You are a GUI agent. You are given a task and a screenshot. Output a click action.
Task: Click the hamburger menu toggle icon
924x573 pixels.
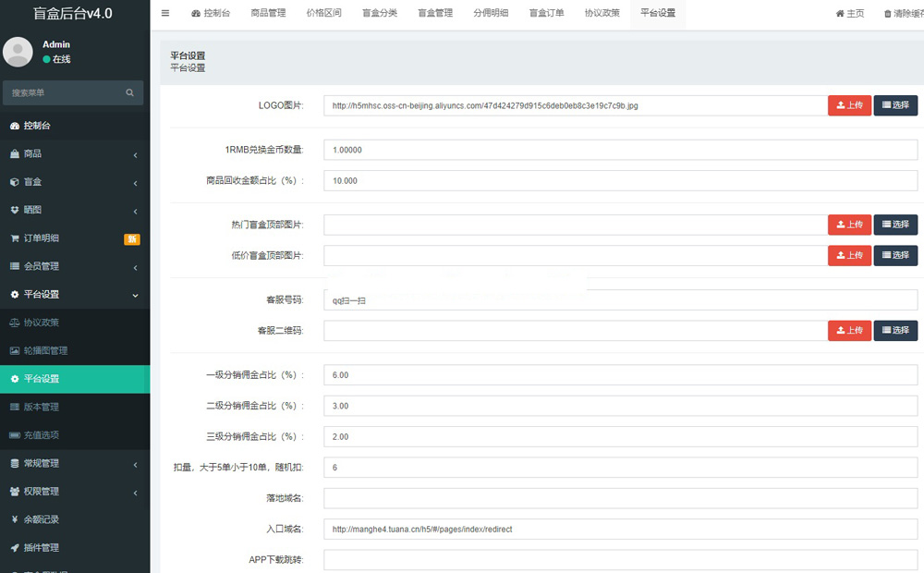click(x=165, y=13)
